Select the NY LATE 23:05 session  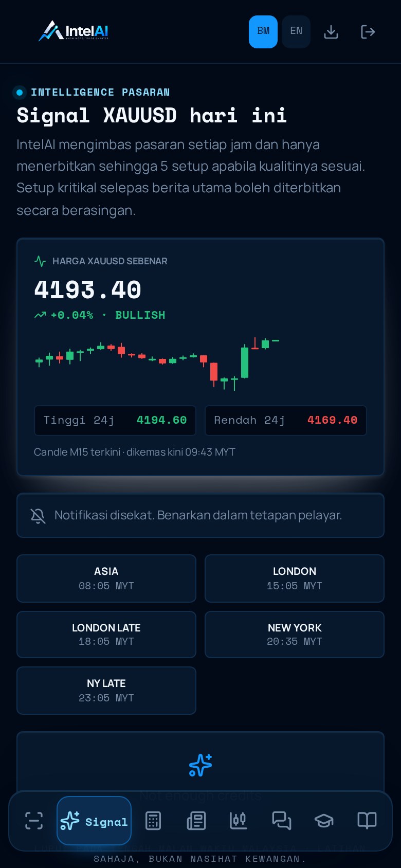coord(106,691)
